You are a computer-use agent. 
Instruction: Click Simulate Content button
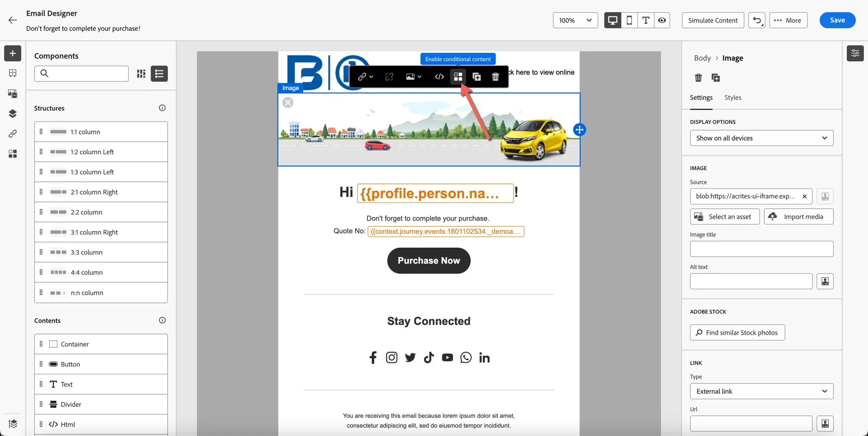(713, 20)
